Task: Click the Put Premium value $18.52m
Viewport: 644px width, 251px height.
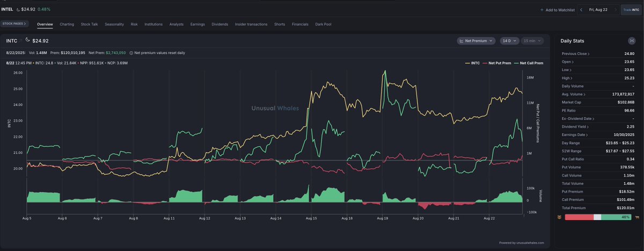Action: point(627,191)
